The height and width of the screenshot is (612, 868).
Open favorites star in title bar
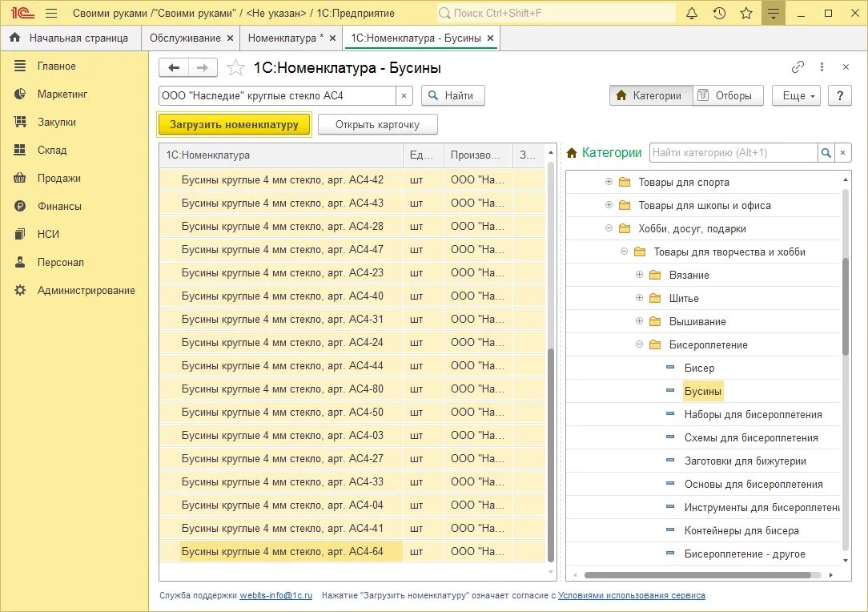pyautogui.click(x=746, y=13)
